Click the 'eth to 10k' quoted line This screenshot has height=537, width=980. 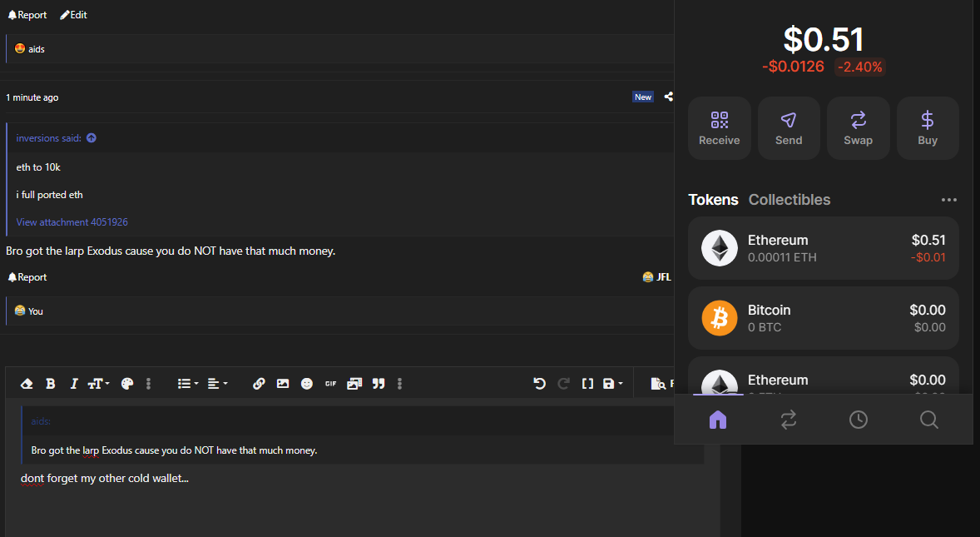(38, 167)
